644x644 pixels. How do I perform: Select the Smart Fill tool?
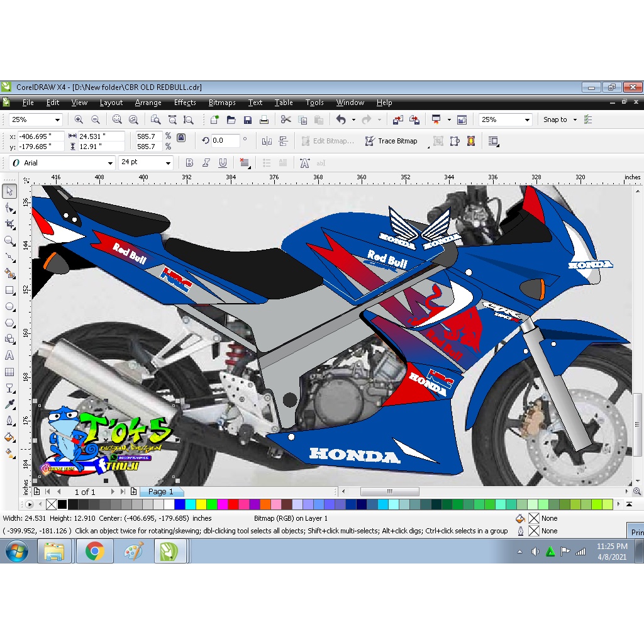(9, 274)
